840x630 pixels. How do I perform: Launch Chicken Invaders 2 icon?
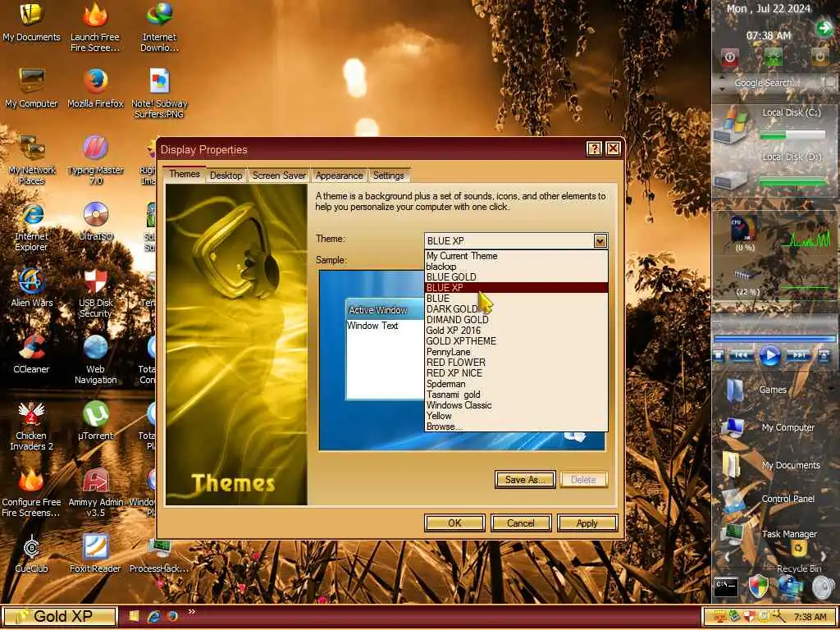pos(31,426)
